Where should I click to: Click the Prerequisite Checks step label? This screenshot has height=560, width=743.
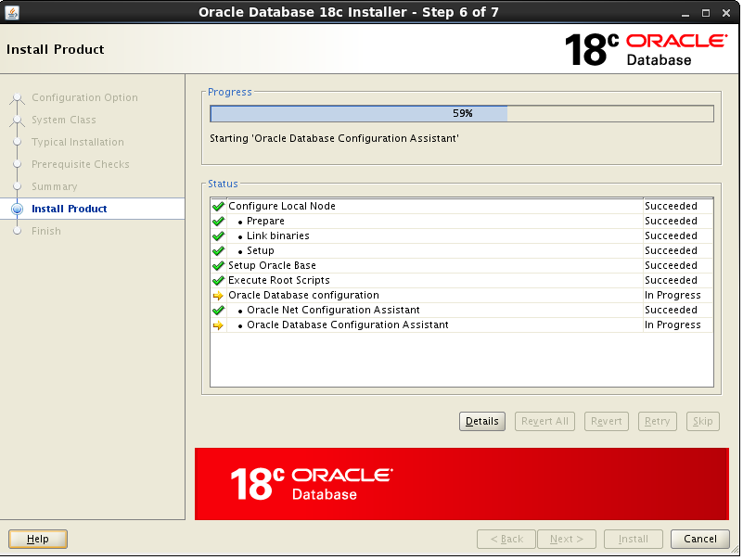(81, 164)
